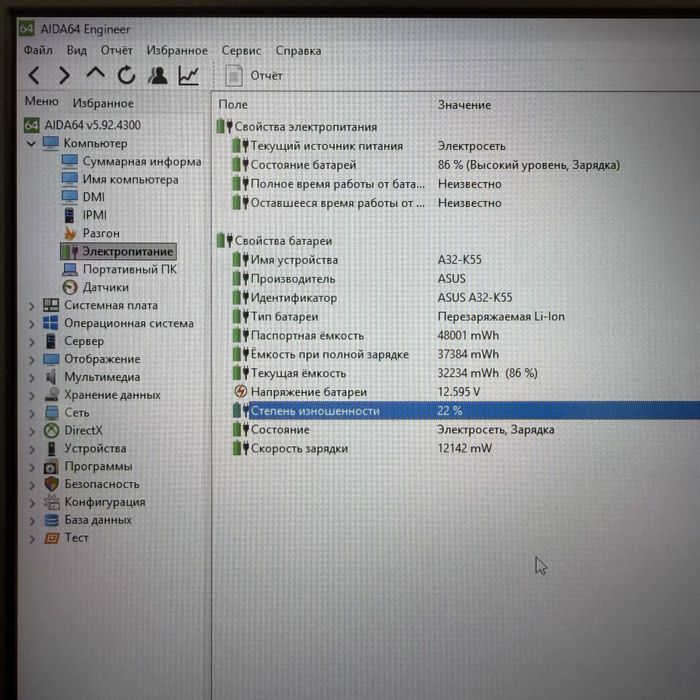
Task: Click the Безопасность shield icon
Action: (52, 484)
